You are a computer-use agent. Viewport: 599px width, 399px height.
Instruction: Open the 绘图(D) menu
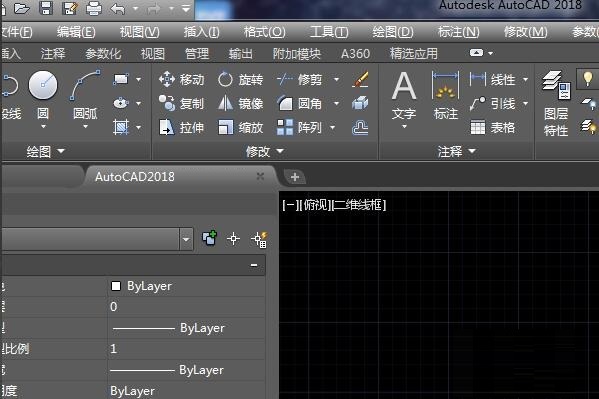pos(393,32)
